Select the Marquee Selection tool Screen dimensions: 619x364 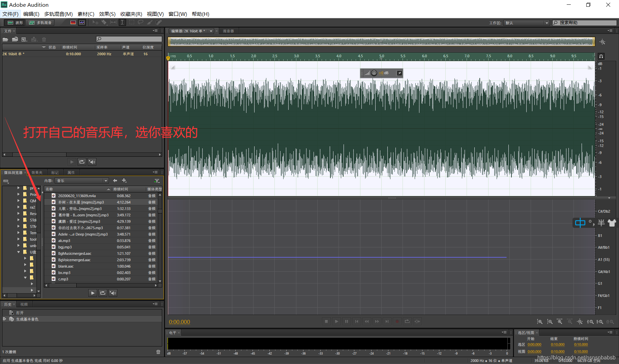[131, 23]
